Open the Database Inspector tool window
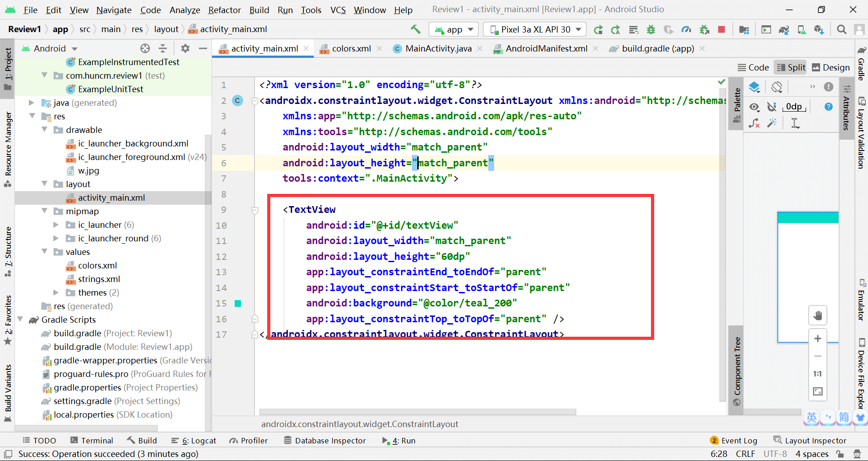Screen dimensions: 868x461 (325, 441)
